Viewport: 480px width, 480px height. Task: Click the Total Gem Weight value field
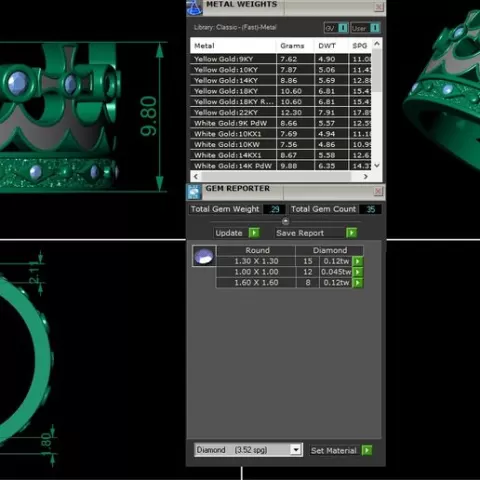click(274, 209)
